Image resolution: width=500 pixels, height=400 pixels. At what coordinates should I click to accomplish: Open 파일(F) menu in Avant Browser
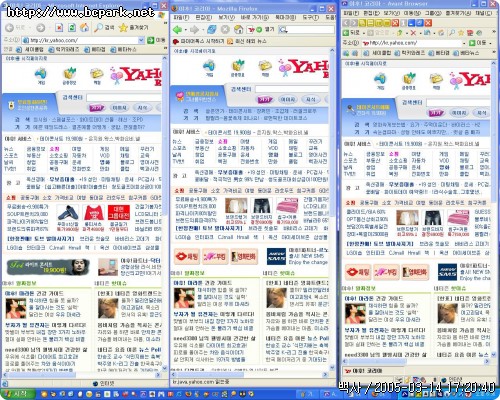coord(351,13)
